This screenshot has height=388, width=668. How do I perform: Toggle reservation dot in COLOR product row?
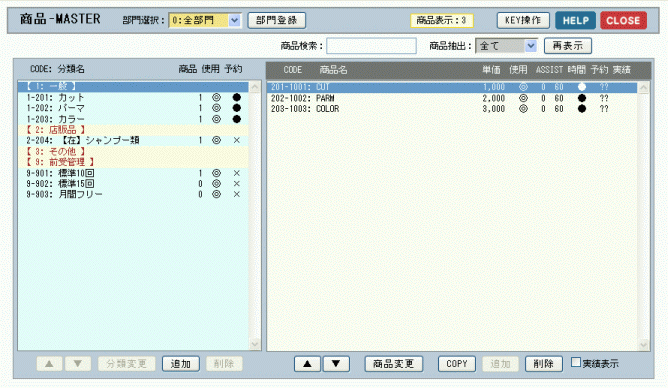(x=582, y=109)
